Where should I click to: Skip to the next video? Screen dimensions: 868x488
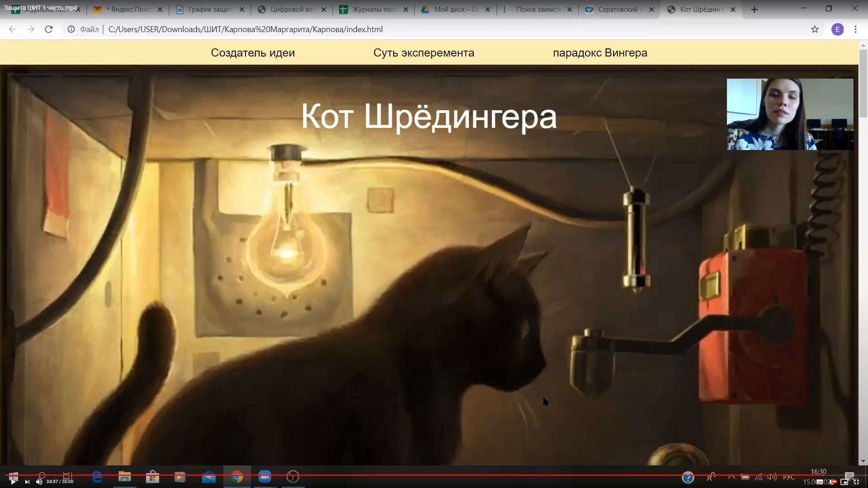tap(27, 482)
